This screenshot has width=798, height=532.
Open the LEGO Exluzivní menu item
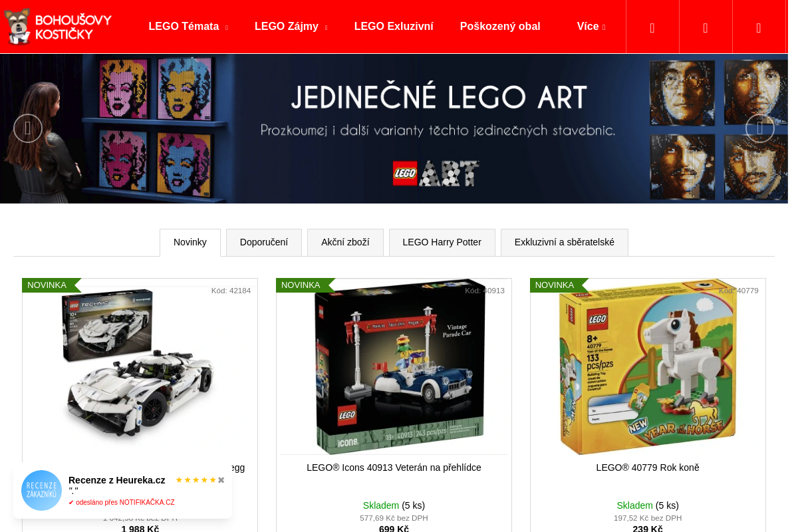(x=394, y=27)
